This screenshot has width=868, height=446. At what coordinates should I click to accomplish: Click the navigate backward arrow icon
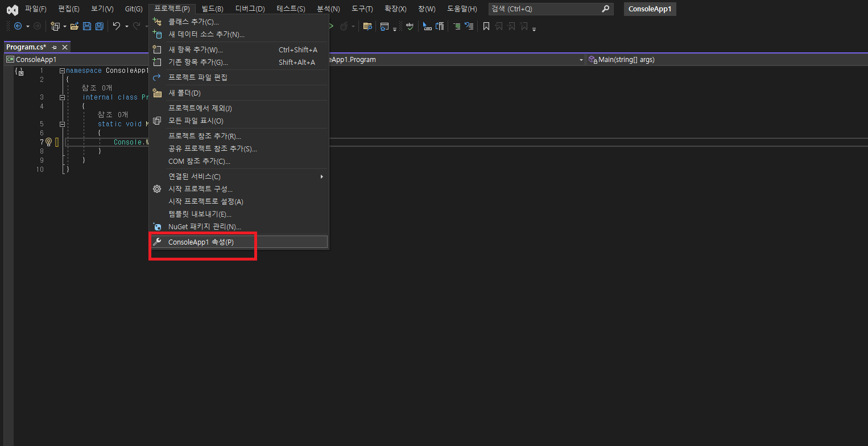[18, 26]
